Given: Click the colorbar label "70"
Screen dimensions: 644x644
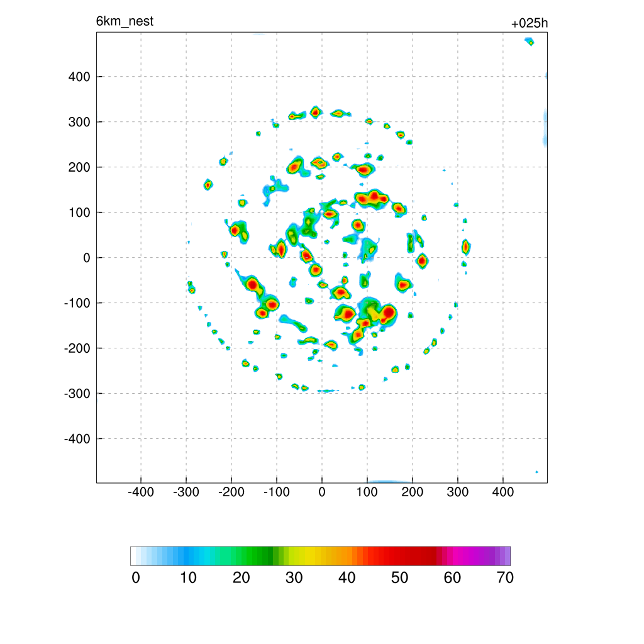Looking at the screenshot, I should pos(505,578).
